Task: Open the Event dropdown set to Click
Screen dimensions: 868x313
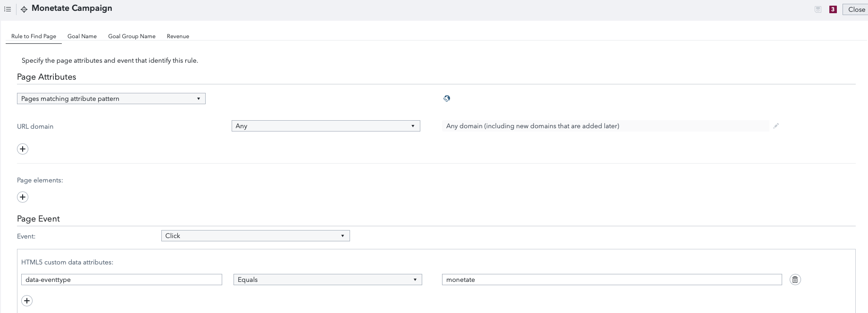Action: point(255,236)
